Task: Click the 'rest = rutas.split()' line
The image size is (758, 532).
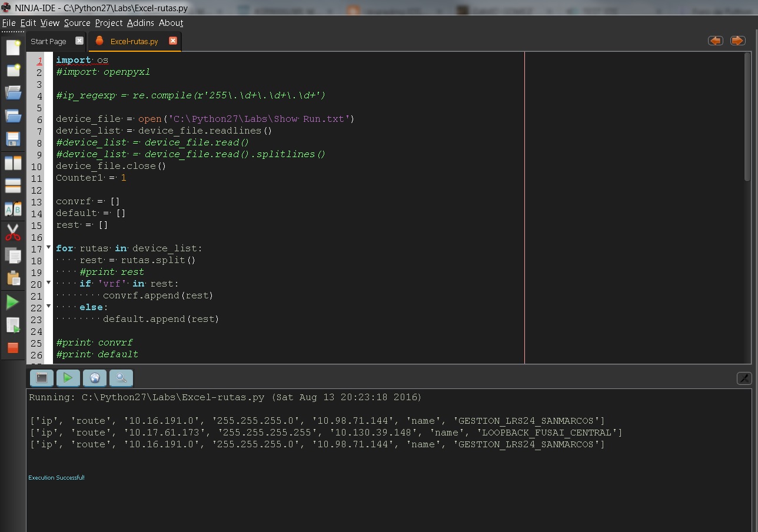Action: click(x=138, y=260)
